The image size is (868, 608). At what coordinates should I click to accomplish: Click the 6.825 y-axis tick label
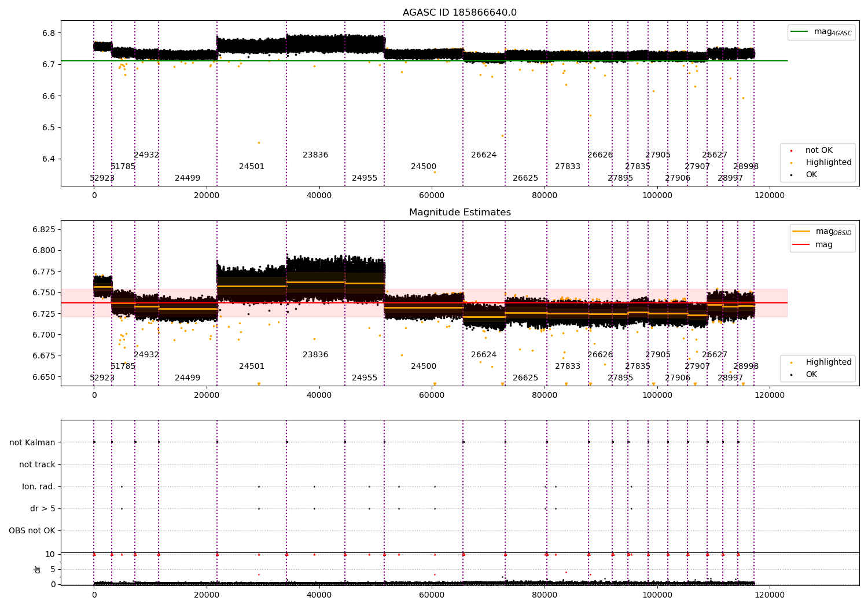pyautogui.click(x=44, y=230)
